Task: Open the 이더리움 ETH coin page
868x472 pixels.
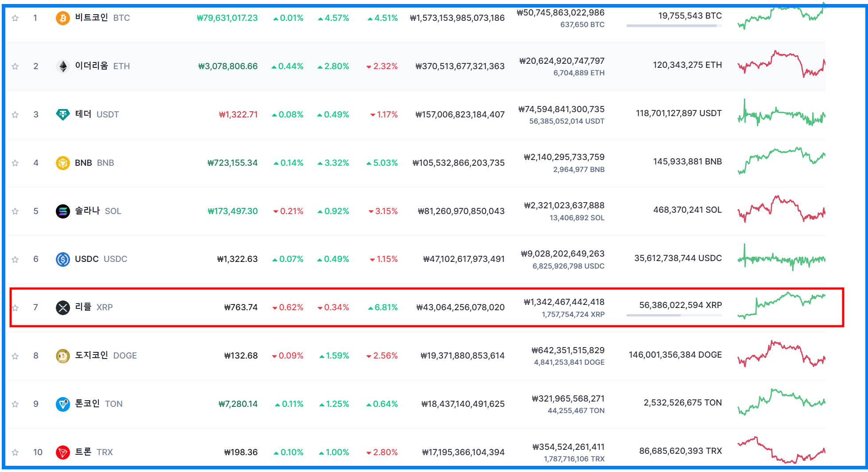Action: (102, 66)
